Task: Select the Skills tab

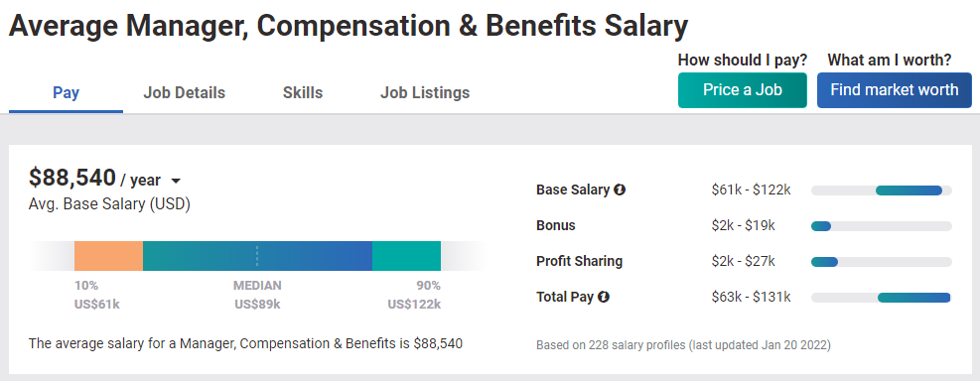Action: 303,93
